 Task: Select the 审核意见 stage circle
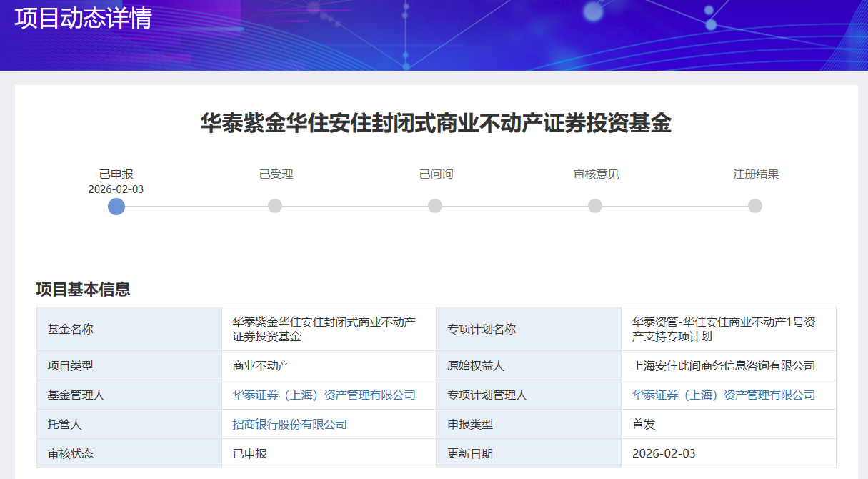[x=595, y=206]
